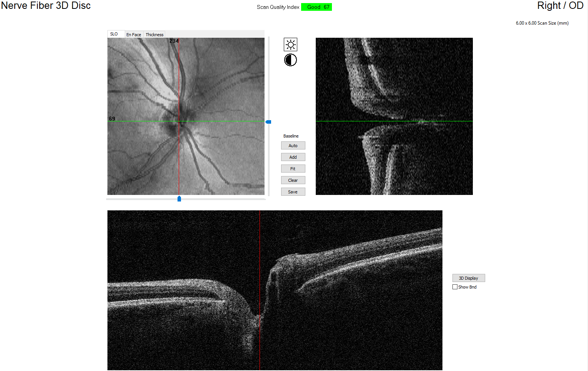Viewport: 588px width, 371px height.
Task: Click the Right / OD eye label
Action: click(x=560, y=5)
